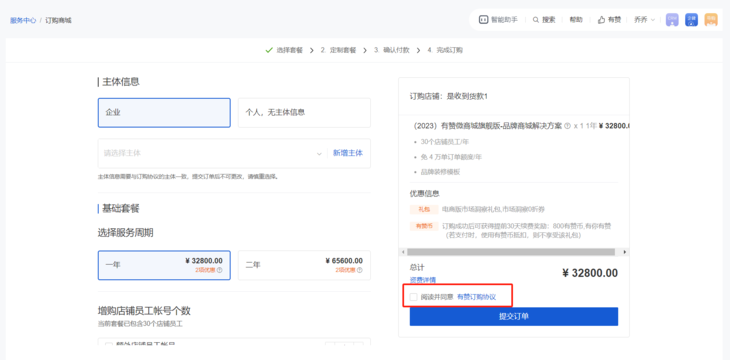Open the orange app icon in header
Screen dimensions: 730x360
[x=711, y=20]
